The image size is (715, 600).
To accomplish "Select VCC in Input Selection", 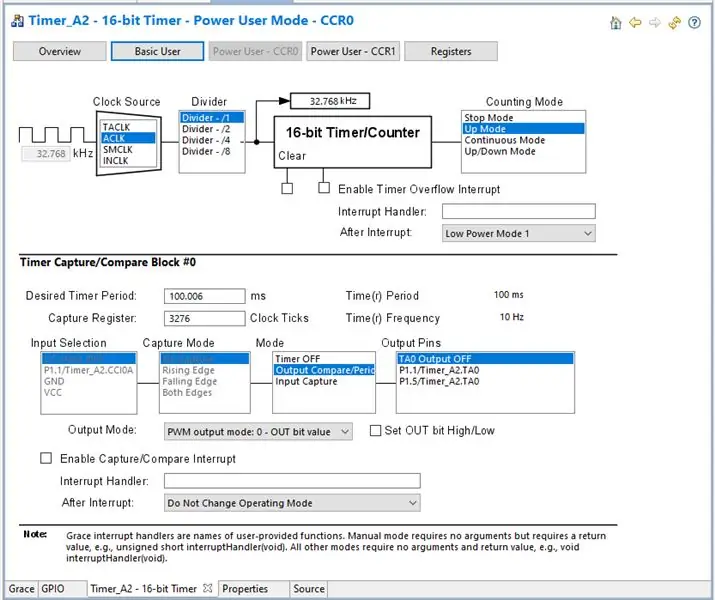I will click(x=88, y=393).
